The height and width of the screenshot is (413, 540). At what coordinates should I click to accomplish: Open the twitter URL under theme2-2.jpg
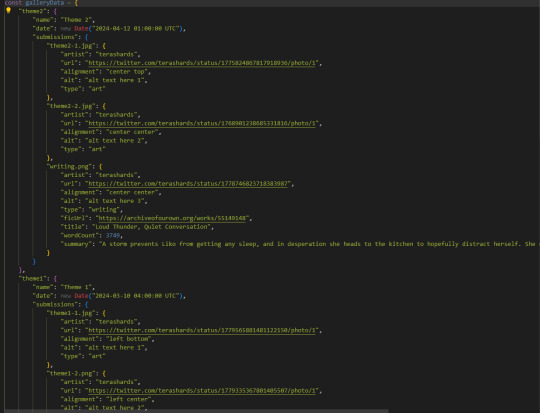202,123
